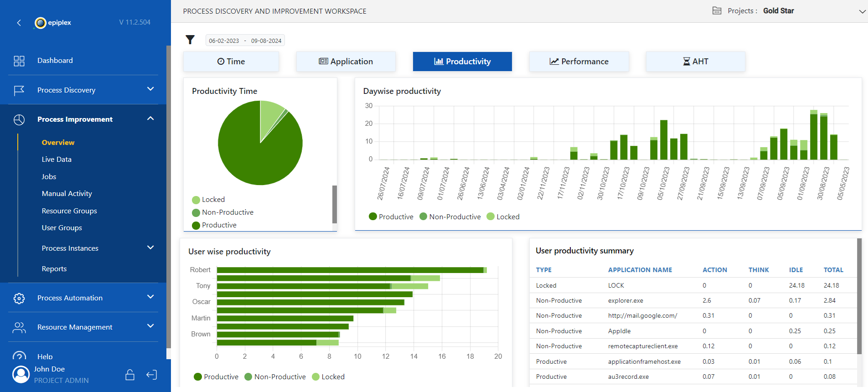Toggle Locked legend in Productivity Time pie
This screenshot has height=392, width=868.
point(208,200)
